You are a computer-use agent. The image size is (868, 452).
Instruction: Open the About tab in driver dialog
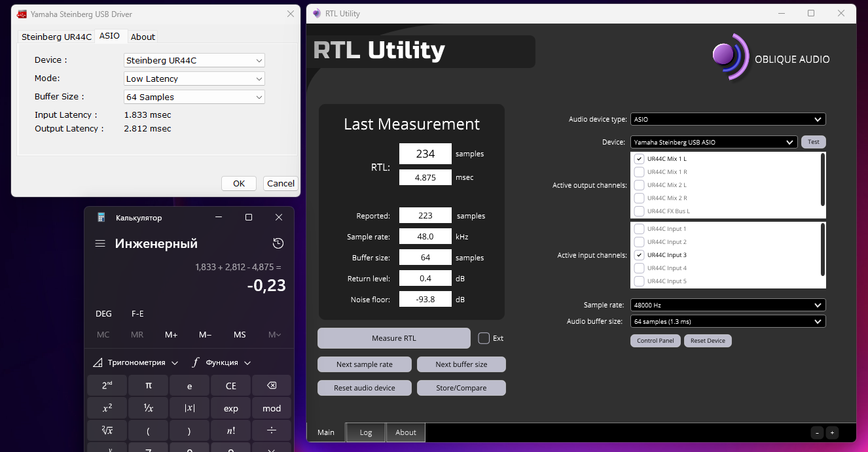(143, 37)
